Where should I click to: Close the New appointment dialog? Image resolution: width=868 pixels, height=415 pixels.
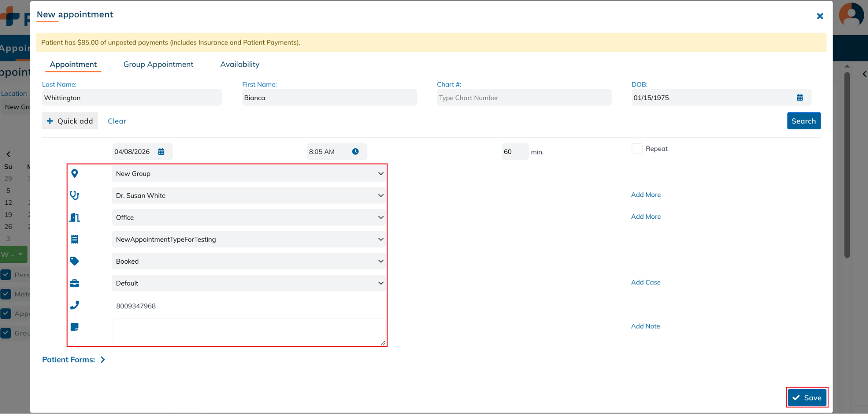[x=820, y=16]
